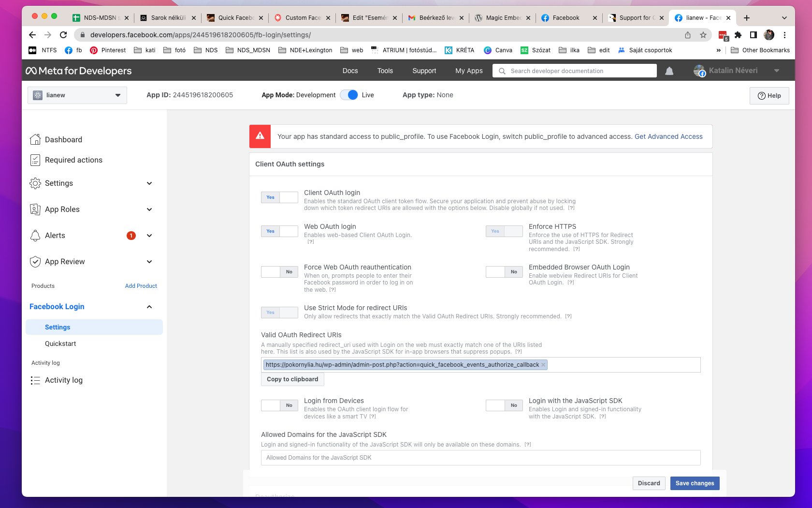Open Quickstart under Facebook Login
The width and height of the screenshot is (812, 508).
pos(60,344)
